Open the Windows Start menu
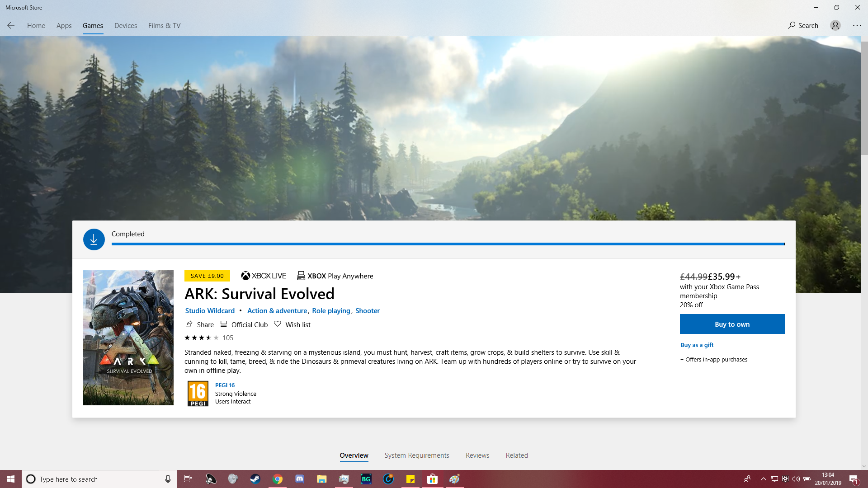 pyautogui.click(x=11, y=479)
